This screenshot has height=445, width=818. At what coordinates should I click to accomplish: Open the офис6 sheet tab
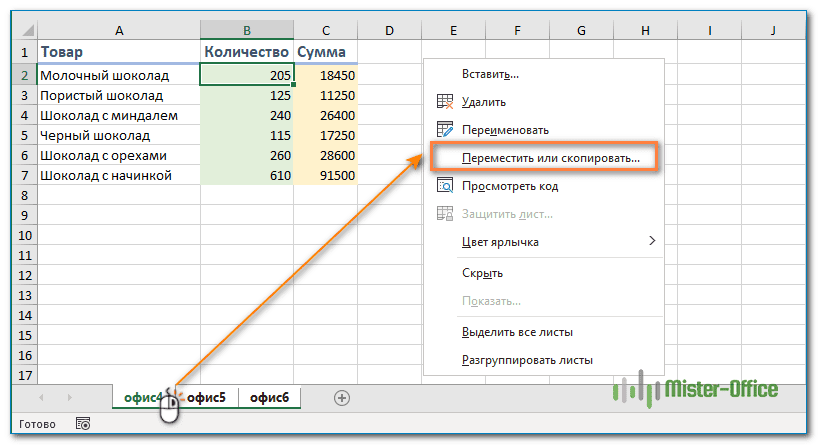[x=269, y=398]
